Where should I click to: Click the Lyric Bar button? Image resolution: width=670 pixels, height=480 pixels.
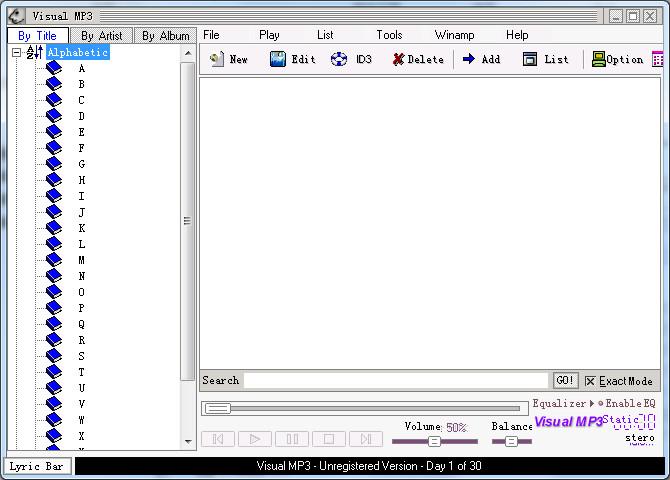[37, 466]
